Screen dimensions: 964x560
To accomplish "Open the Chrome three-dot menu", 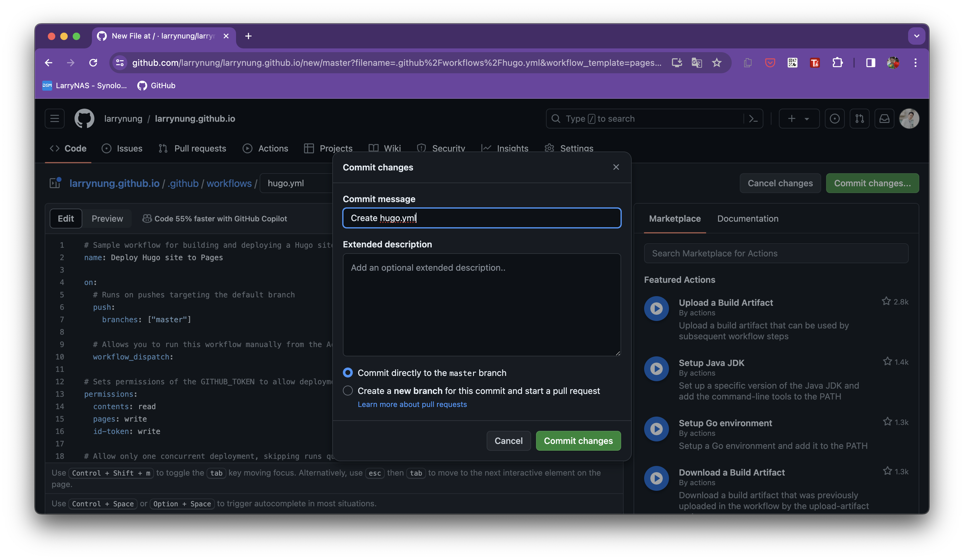I will (915, 63).
